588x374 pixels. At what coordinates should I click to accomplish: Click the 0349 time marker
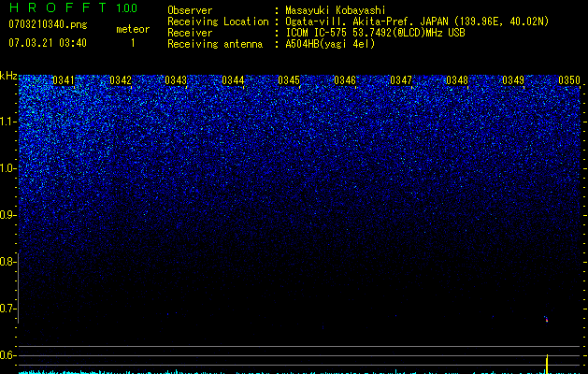tap(513, 80)
